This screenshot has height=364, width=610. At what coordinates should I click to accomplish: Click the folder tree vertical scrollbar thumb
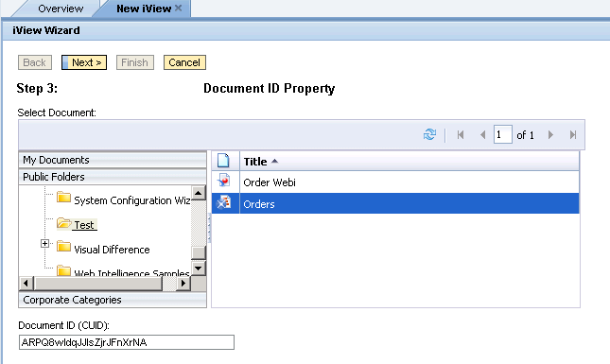tap(199, 252)
